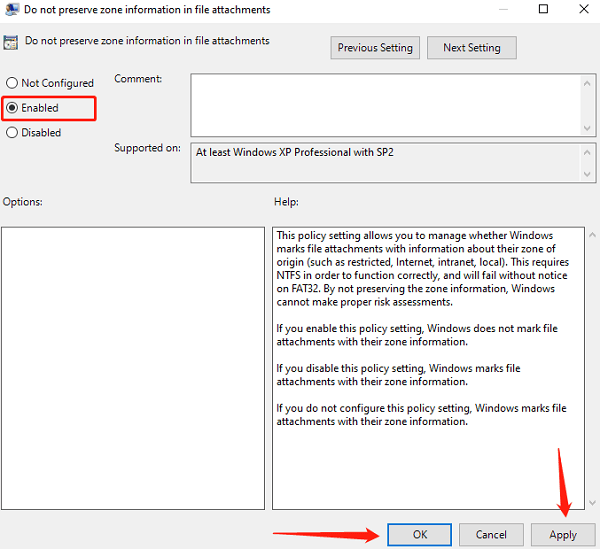Apply the policy setting
Screen dimensions: 600x549
point(563,534)
